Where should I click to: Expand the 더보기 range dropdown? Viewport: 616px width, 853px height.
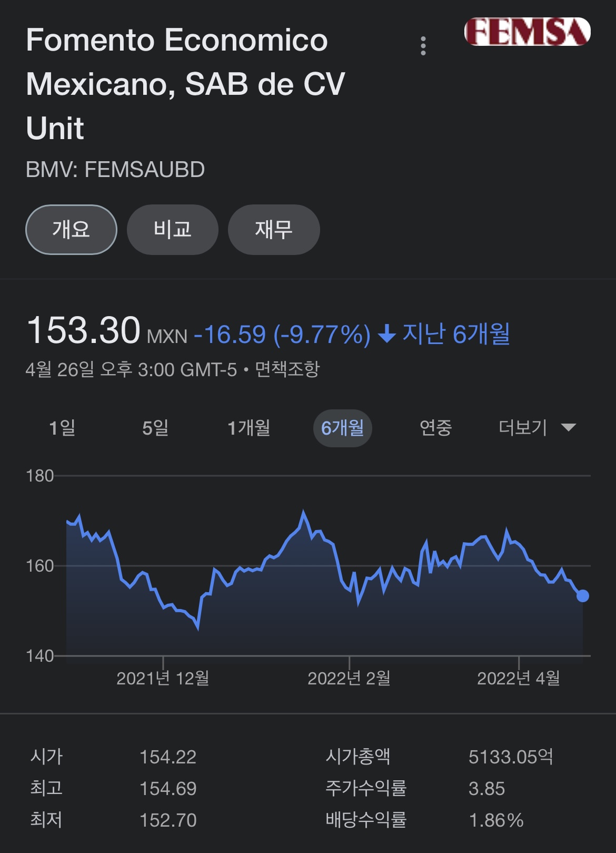[x=537, y=428]
